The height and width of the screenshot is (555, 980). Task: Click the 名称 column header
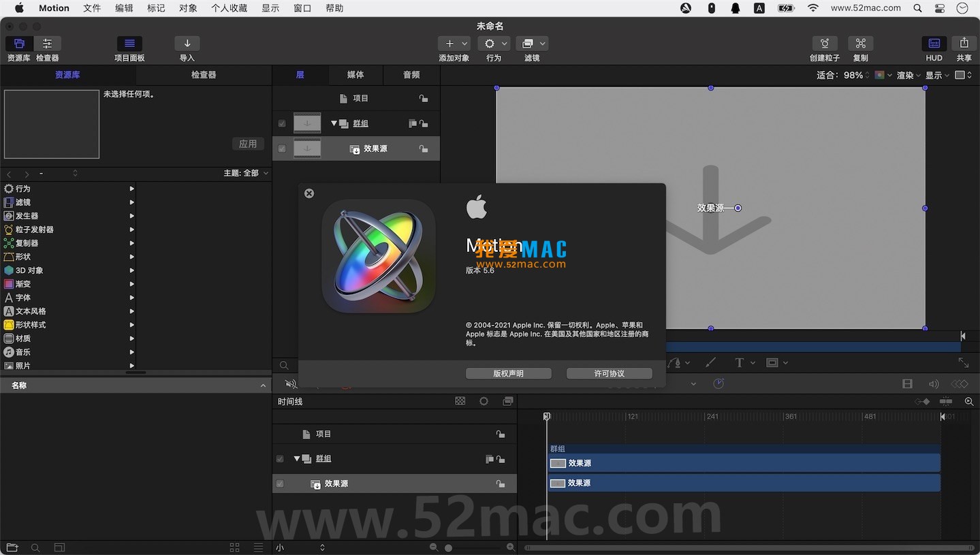pyautogui.click(x=136, y=385)
